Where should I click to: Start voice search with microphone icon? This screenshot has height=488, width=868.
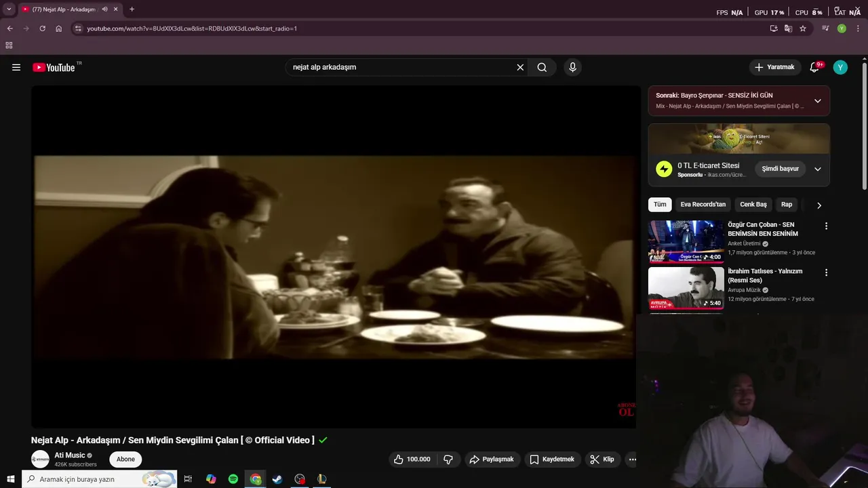point(572,67)
